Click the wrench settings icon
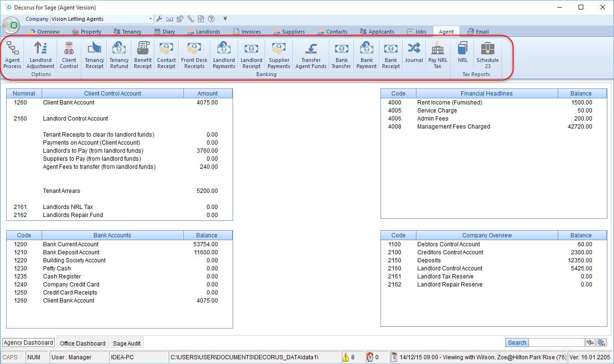 [x=159, y=19]
